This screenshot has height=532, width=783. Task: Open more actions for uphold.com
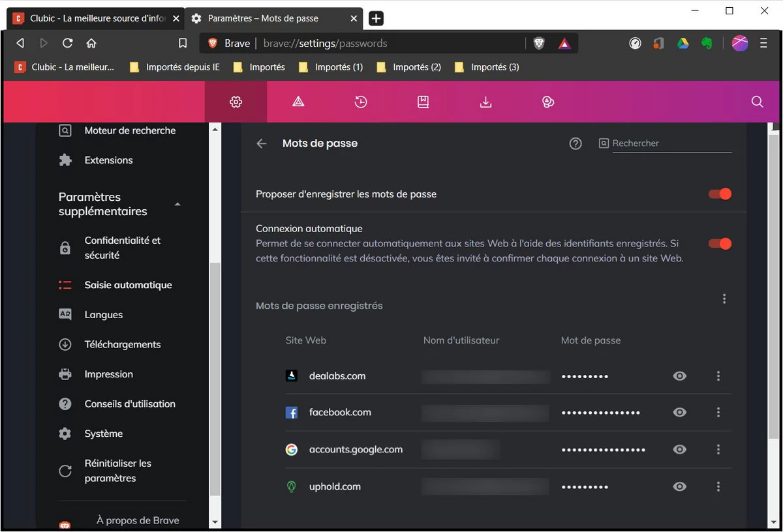tap(718, 486)
